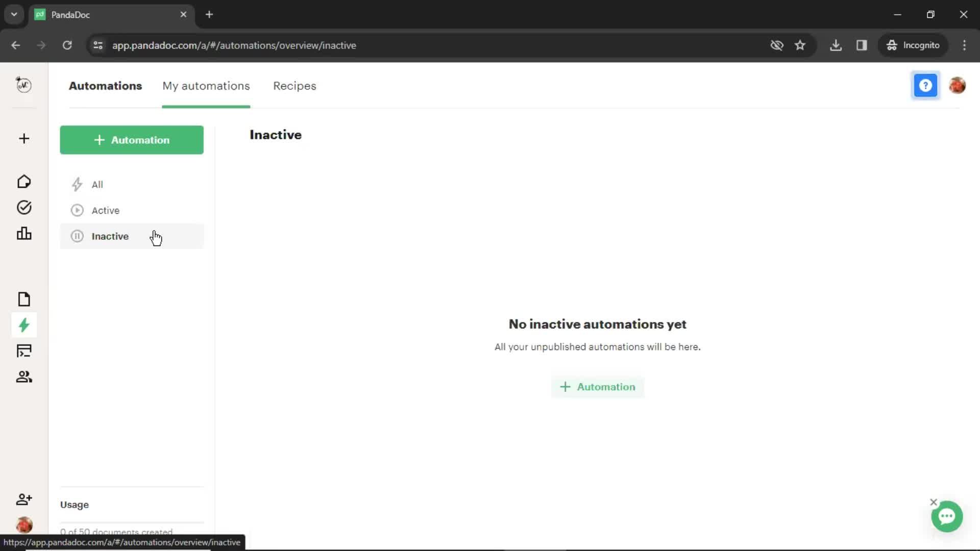The image size is (980, 551).
Task: Switch to the My automations tab
Action: (x=206, y=85)
